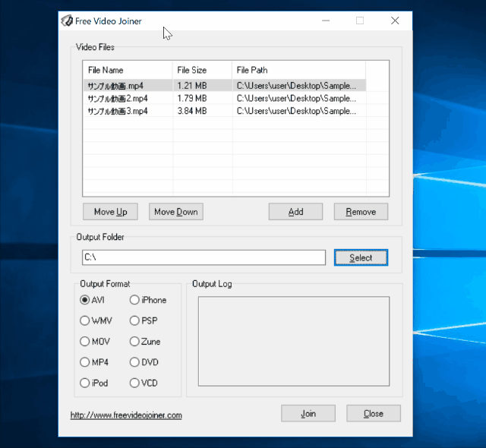This screenshot has height=448, width=486.
Task: Minimize the Free Video Joiner window
Action: pyautogui.click(x=326, y=21)
